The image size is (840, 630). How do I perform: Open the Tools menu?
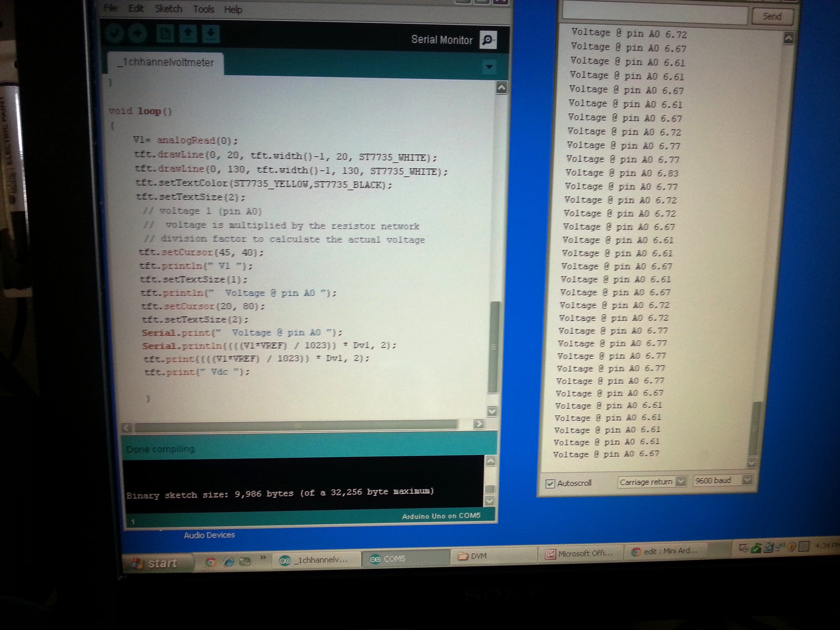(204, 9)
